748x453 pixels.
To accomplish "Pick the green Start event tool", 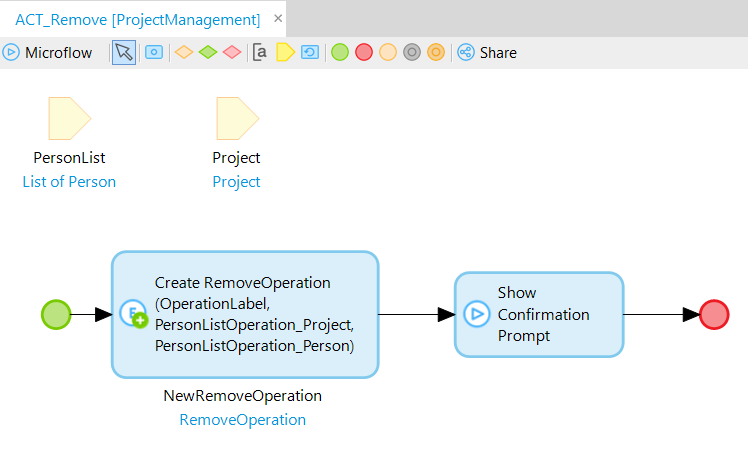I will click(x=340, y=52).
